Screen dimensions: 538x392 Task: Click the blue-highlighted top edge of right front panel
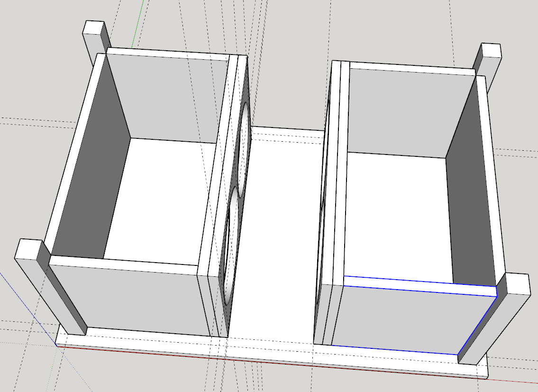[x=420, y=286]
